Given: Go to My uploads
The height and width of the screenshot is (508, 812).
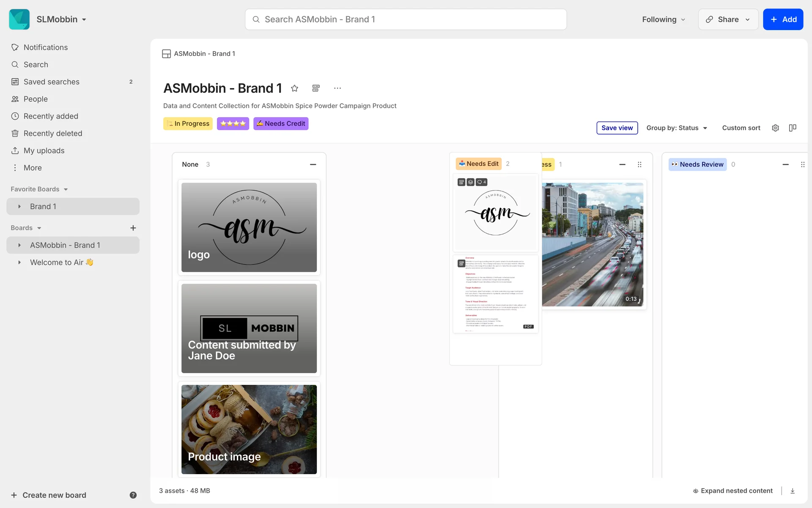Looking at the screenshot, I should [44, 151].
